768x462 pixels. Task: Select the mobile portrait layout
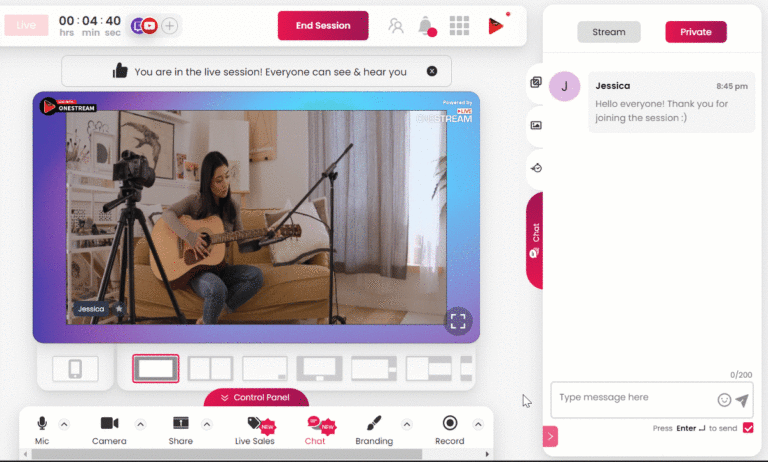click(x=75, y=368)
